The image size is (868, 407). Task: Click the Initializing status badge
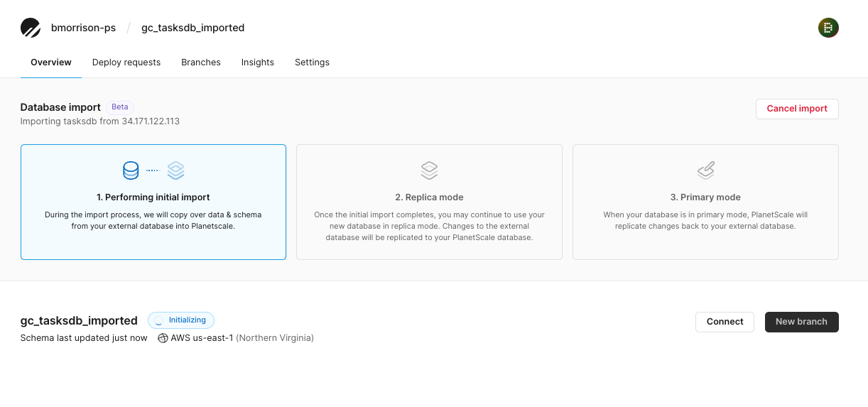(x=181, y=320)
